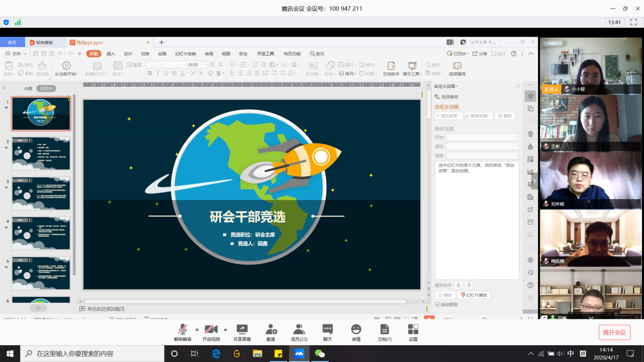Expand video options arrow beside 开启视频
The width and height of the screenshot is (644, 362).
pos(225,329)
